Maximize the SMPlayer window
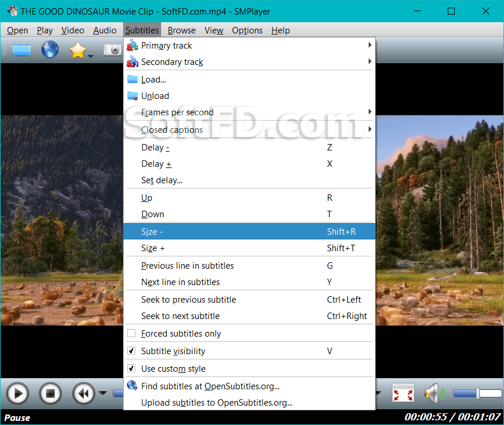Screen dimensions: 504x425 coord(451,11)
